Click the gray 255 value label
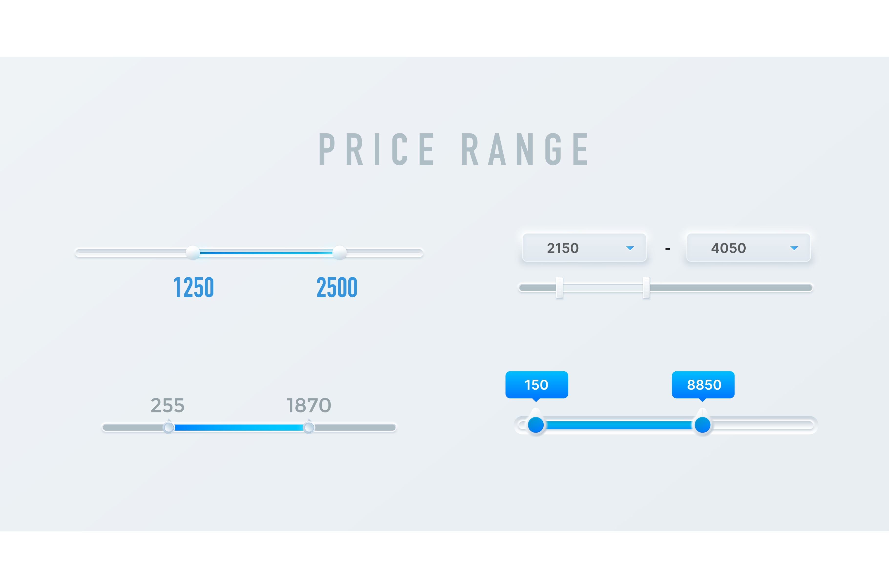This screenshot has width=889, height=588. click(168, 405)
